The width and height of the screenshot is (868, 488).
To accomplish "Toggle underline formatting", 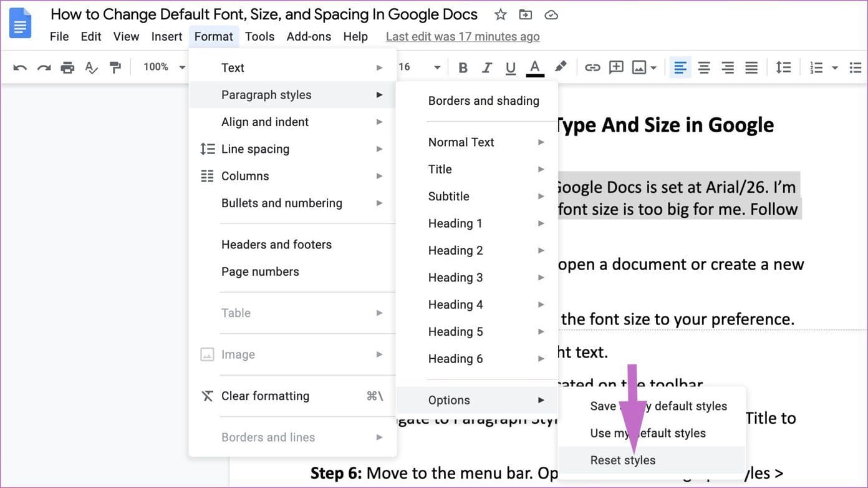I will (510, 67).
